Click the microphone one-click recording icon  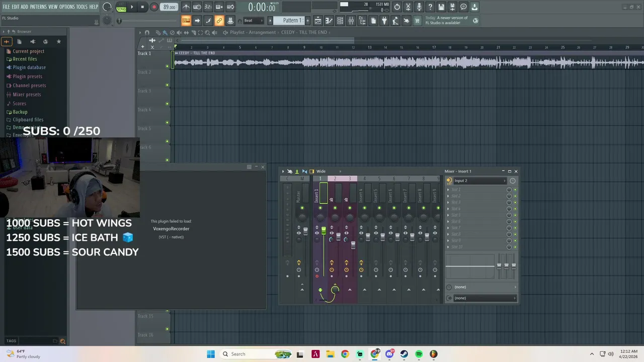(419, 7)
